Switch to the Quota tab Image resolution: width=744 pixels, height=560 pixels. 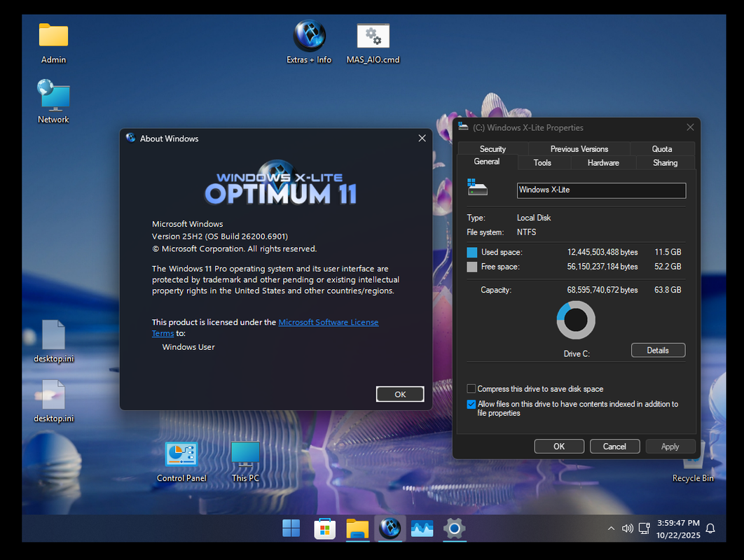click(662, 149)
